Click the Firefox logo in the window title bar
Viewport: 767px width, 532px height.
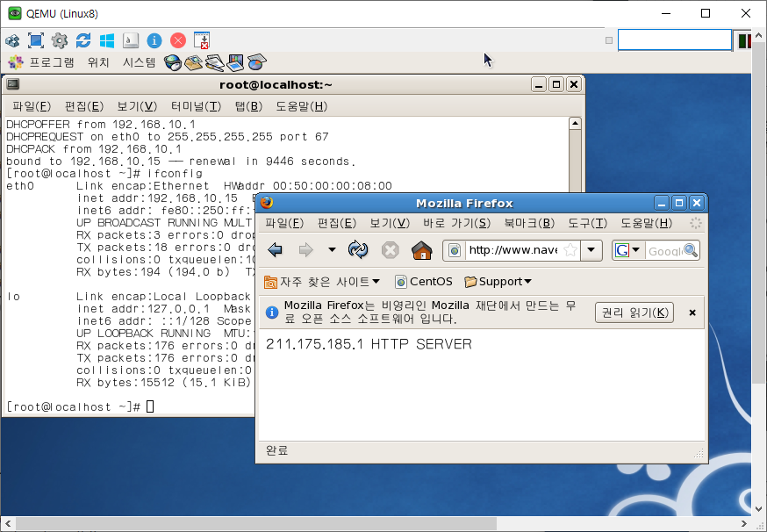point(267,203)
